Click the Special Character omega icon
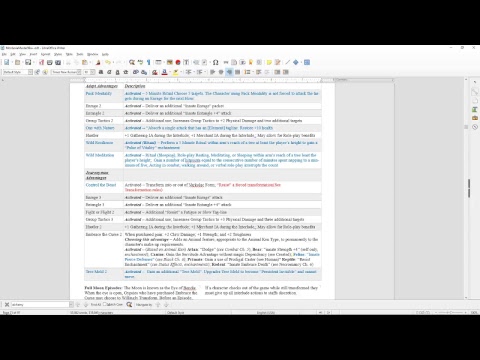 tap(216, 62)
